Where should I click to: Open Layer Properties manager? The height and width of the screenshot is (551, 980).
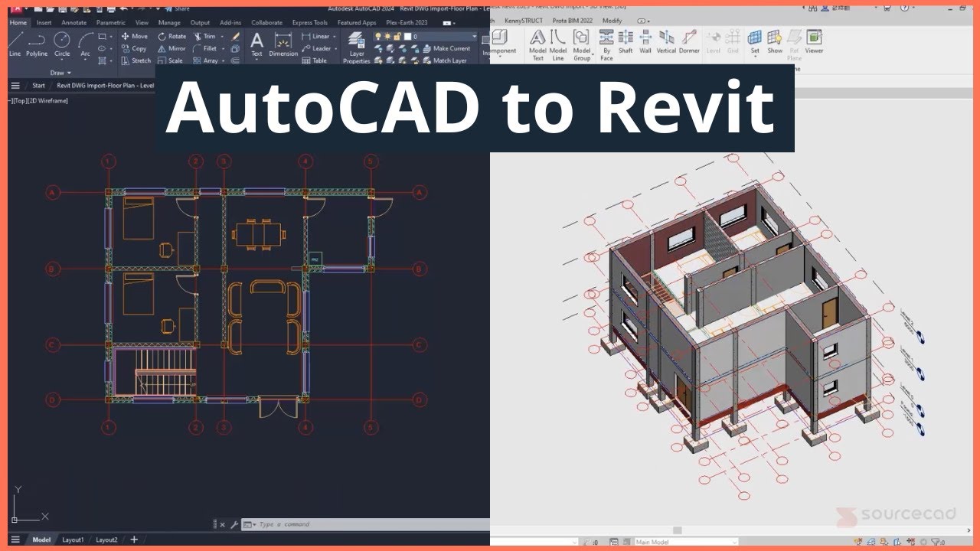pos(356,48)
